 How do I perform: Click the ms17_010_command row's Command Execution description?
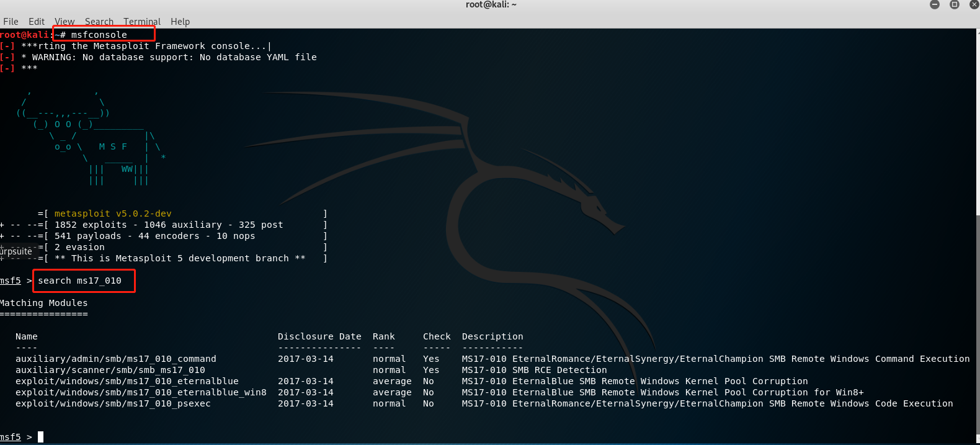(716, 359)
